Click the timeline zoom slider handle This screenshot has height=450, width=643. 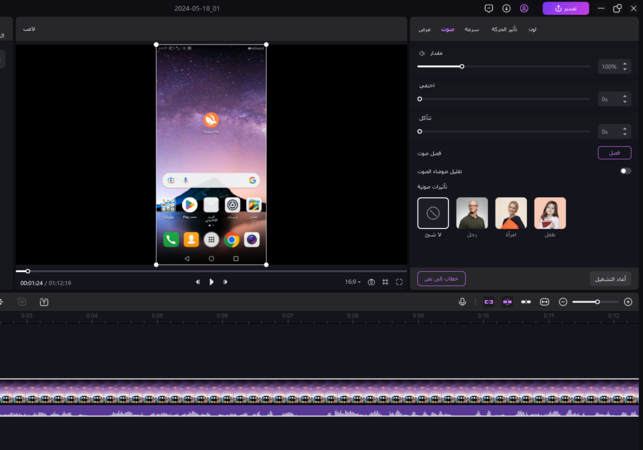point(597,302)
